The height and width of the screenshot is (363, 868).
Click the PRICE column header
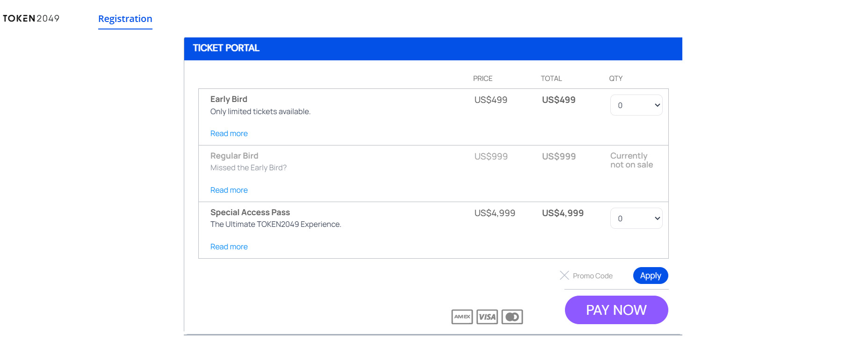pos(483,79)
